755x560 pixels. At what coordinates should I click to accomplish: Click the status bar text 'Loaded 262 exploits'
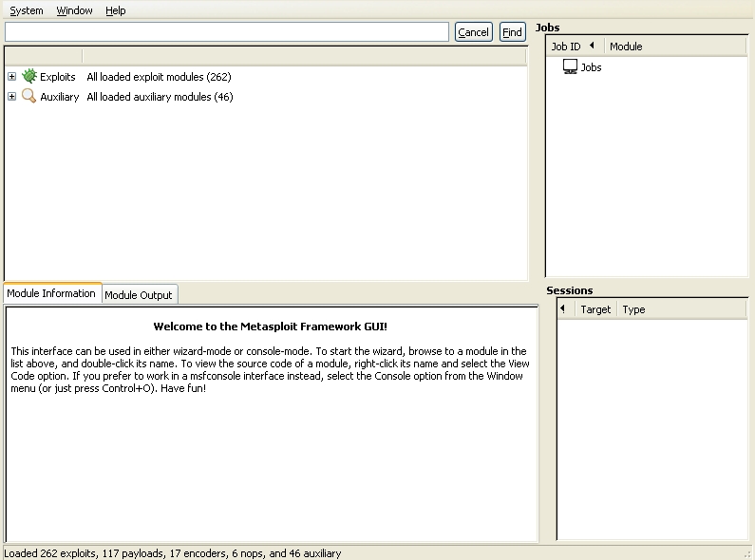(x=51, y=553)
